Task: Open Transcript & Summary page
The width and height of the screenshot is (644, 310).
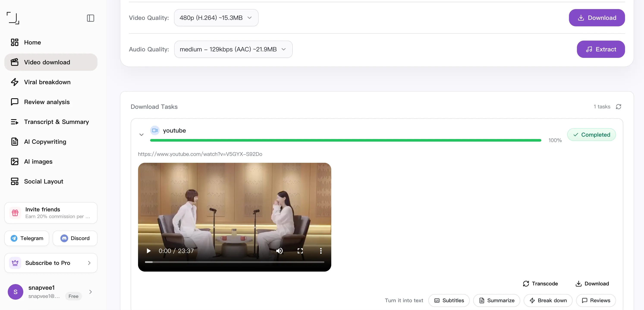Action: click(51, 122)
